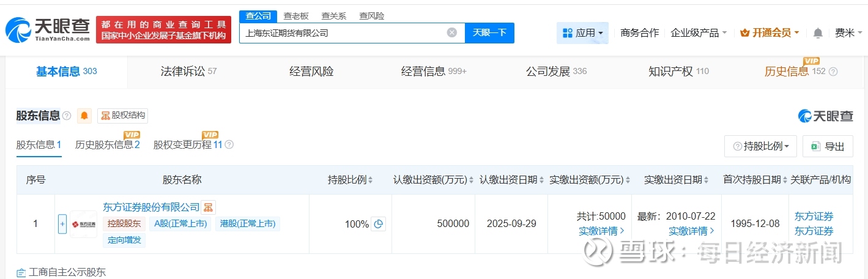The image size is (868, 279).
Task: Open the 经营信息 tab
Action: pos(434,72)
